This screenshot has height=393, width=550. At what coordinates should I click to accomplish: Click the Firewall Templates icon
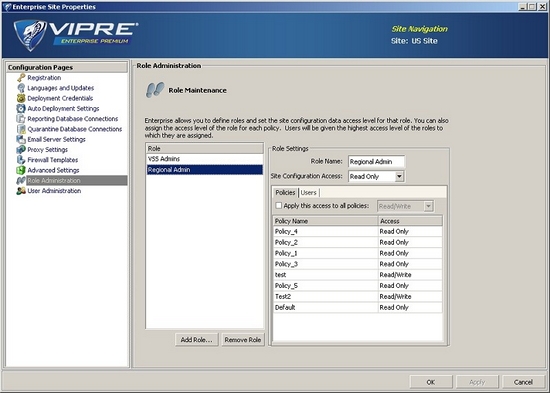point(21,160)
